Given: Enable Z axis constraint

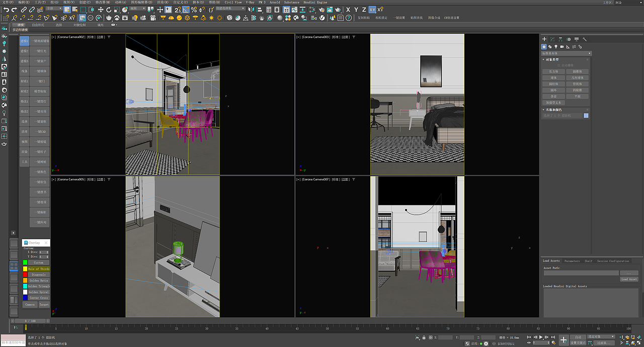Looking at the screenshot, I should [x=364, y=9].
